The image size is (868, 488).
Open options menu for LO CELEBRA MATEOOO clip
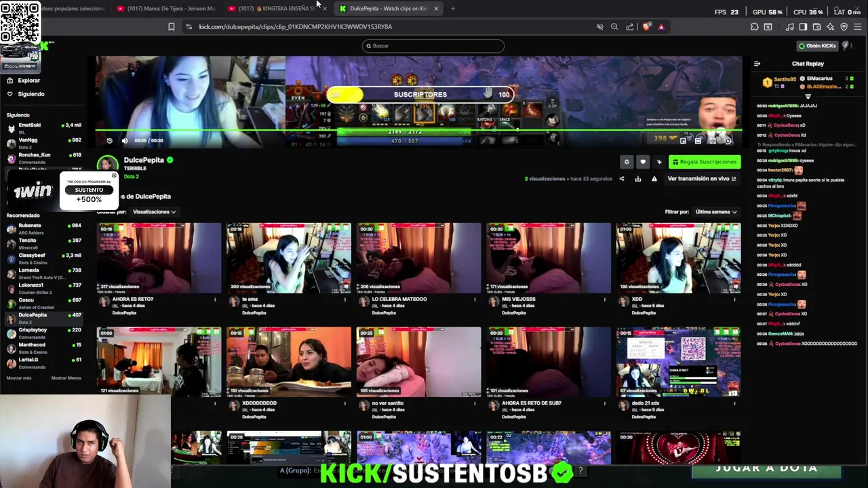pos(475,300)
